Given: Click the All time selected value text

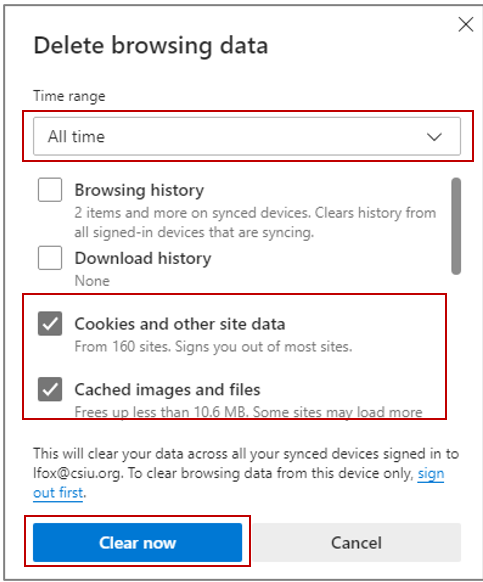Looking at the screenshot, I should tap(76, 137).
